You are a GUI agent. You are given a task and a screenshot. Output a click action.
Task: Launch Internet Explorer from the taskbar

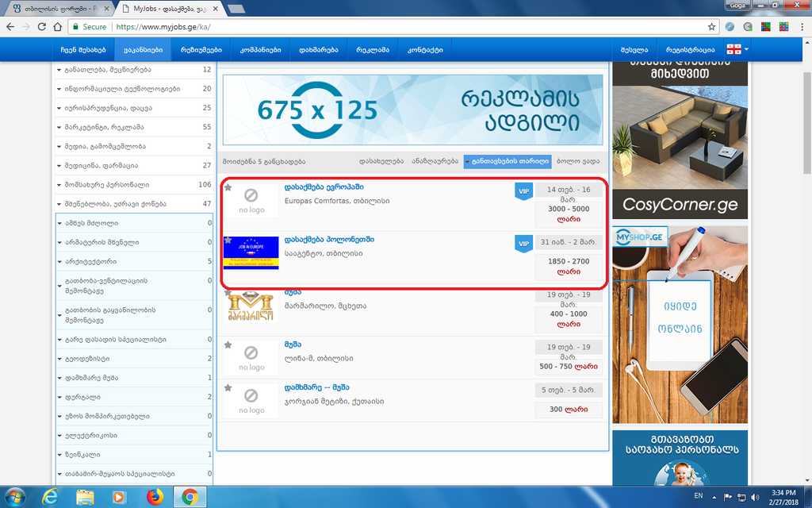(x=50, y=497)
